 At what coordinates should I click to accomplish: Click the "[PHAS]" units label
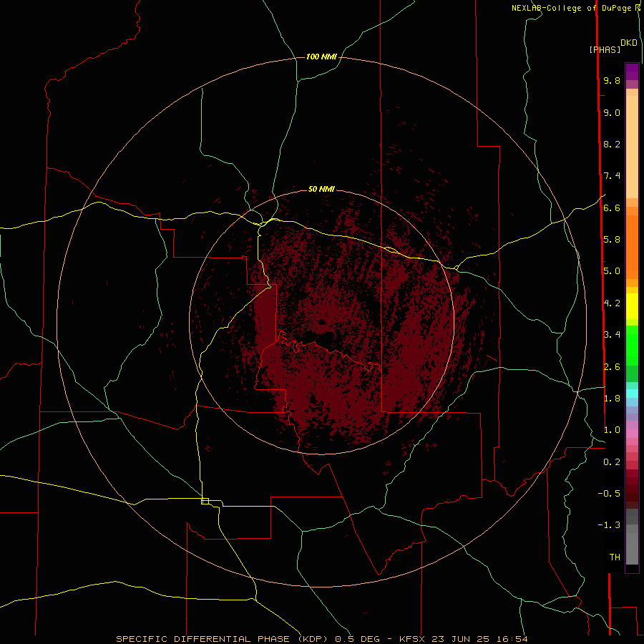(605, 49)
